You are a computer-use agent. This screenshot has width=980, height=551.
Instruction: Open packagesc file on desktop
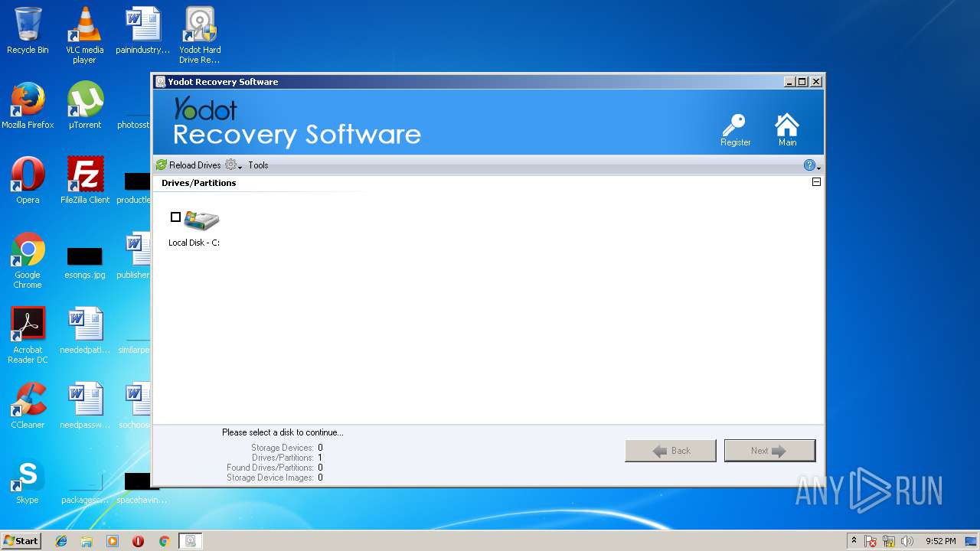click(85, 490)
